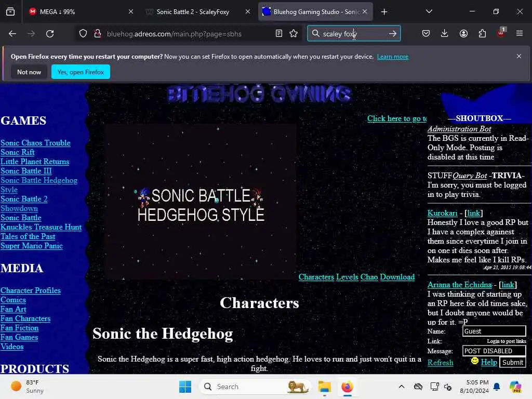This screenshot has height=399, width=532.
Task: Open Kurokari's shoutbox profile link
Action: tap(443, 213)
